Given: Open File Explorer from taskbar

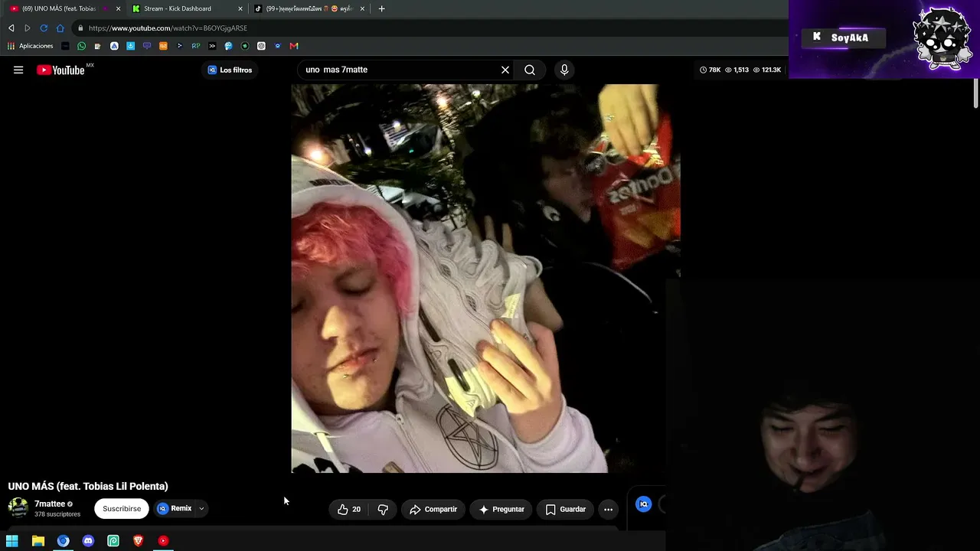Looking at the screenshot, I should coord(38,541).
